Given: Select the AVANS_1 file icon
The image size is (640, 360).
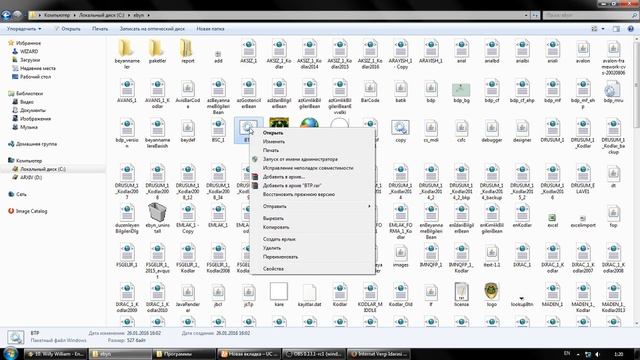Looking at the screenshot, I should 127,88.
